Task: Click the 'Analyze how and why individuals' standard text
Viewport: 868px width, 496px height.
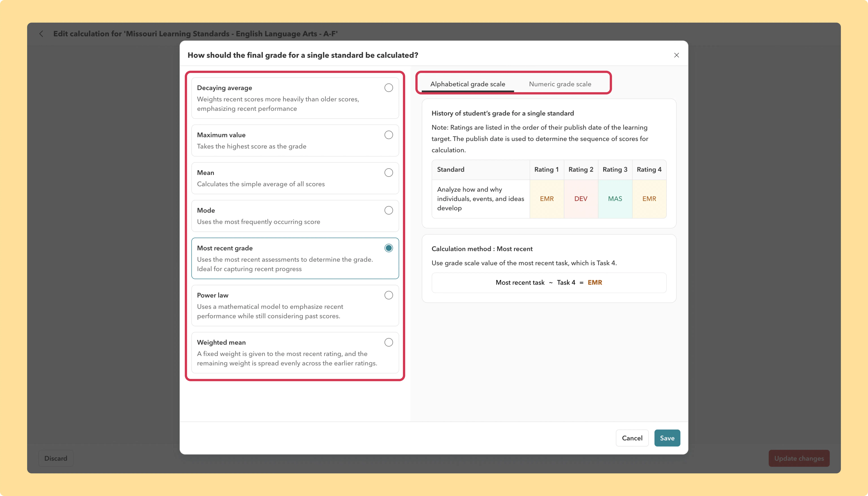Action: pyautogui.click(x=481, y=199)
